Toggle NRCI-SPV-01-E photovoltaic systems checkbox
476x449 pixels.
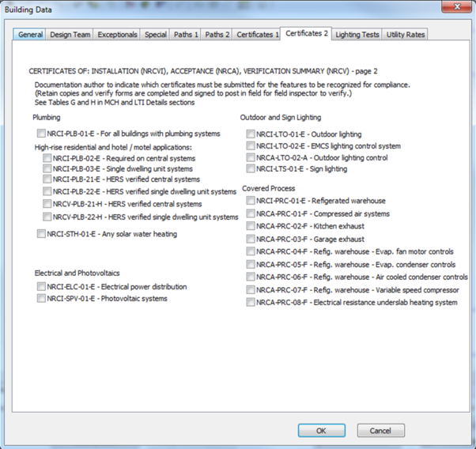41,299
